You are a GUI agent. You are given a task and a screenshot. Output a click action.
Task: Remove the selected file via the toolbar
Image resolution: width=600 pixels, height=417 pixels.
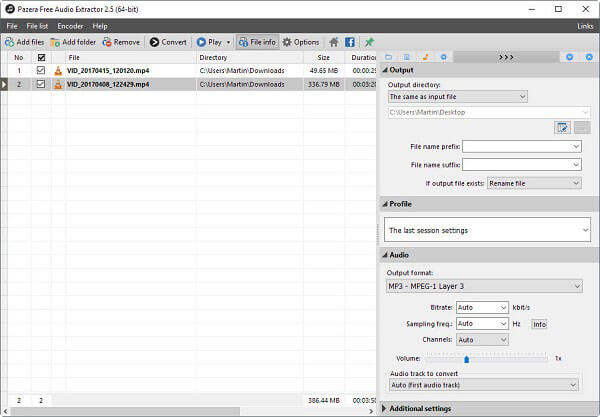pos(121,42)
